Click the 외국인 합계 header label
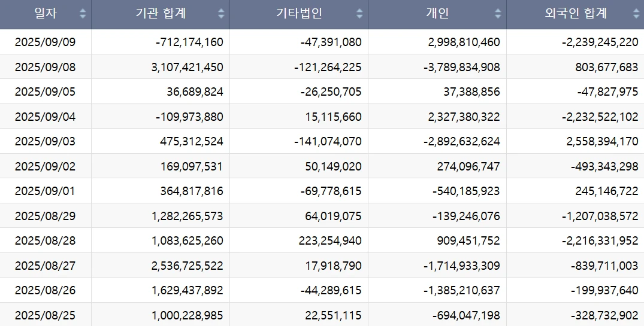 tap(576, 14)
